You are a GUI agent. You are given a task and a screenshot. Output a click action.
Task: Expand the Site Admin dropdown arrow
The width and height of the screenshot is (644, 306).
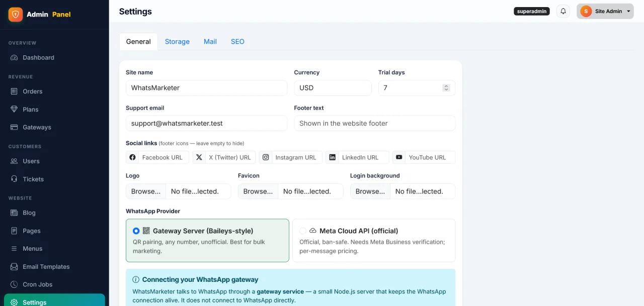tap(628, 11)
